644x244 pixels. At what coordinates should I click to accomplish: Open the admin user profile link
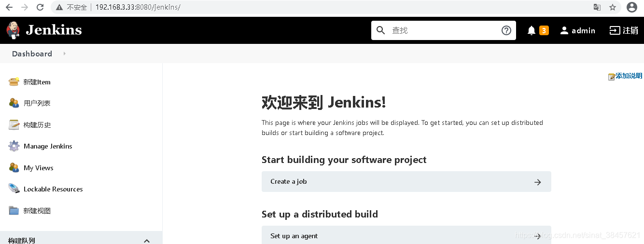583,30
